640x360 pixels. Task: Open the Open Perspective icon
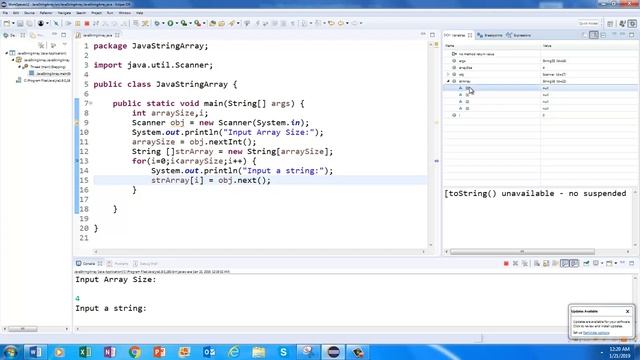click(x=610, y=24)
